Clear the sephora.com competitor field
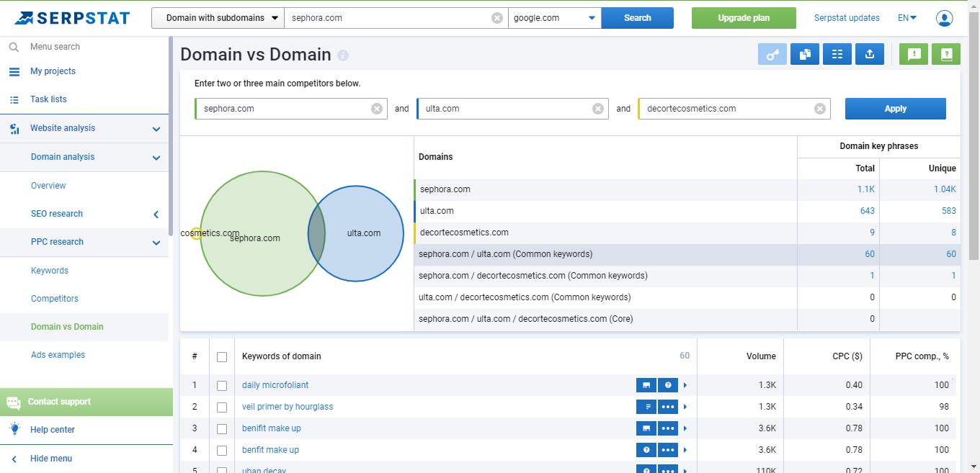Image resolution: width=980 pixels, height=473 pixels. (377, 109)
